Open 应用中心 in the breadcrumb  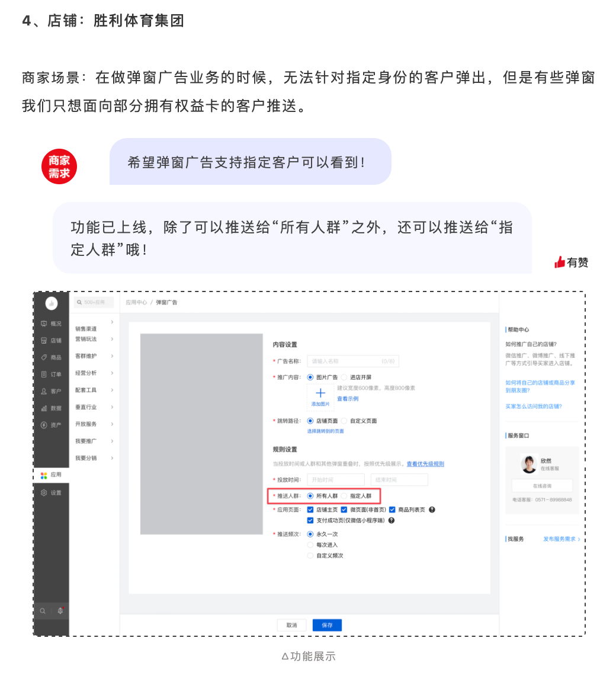click(x=136, y=302)
